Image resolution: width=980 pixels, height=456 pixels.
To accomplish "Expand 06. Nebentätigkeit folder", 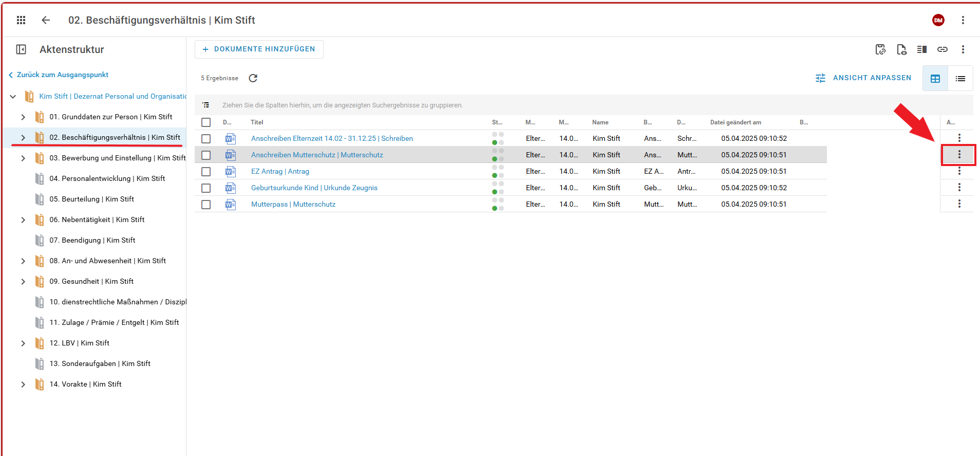I will (x=23, y=220).
